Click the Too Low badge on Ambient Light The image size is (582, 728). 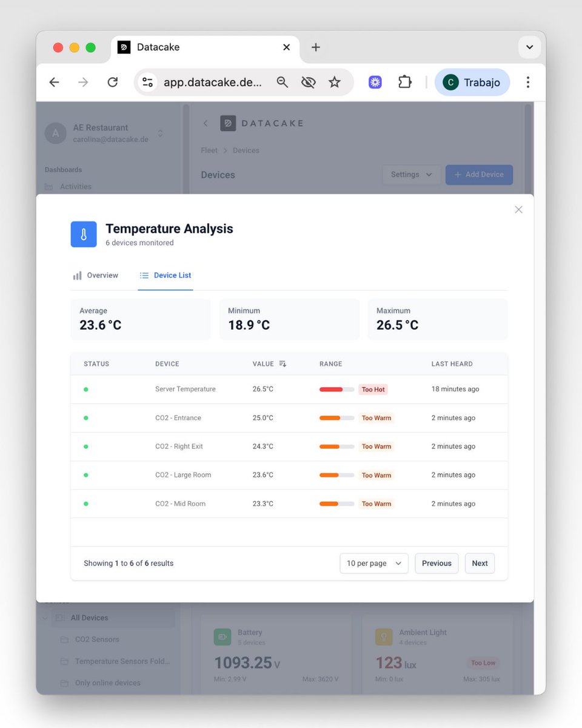click(x=483, y=663)
